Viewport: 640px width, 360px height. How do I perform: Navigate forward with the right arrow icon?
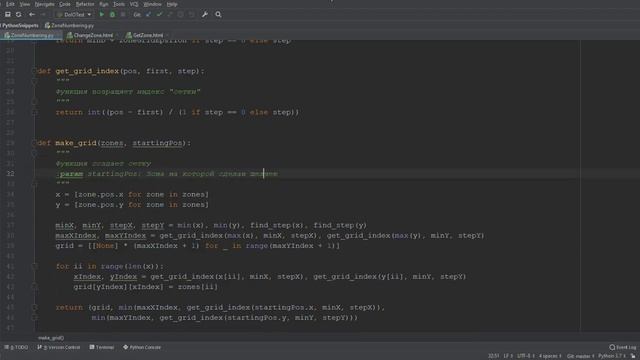[x=43, y=14]
